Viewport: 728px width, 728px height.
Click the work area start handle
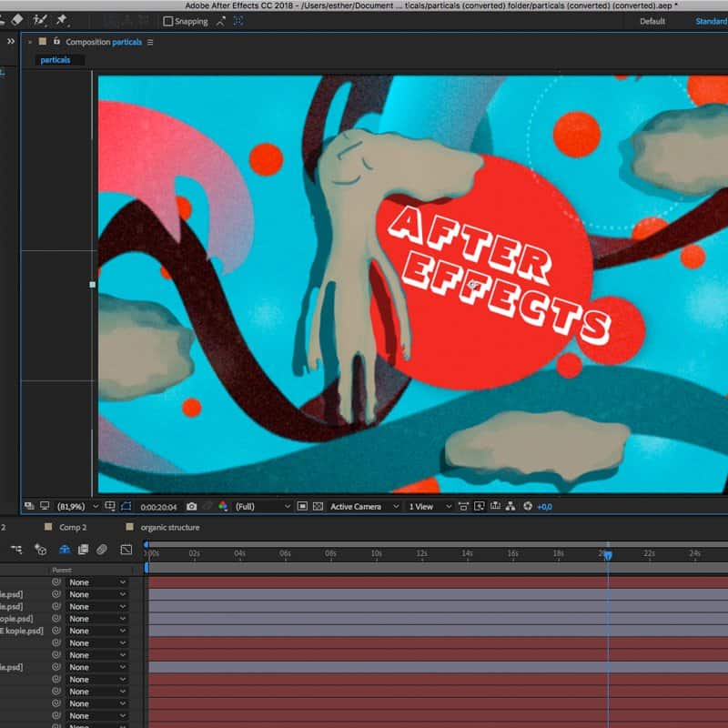pos(147,567)
